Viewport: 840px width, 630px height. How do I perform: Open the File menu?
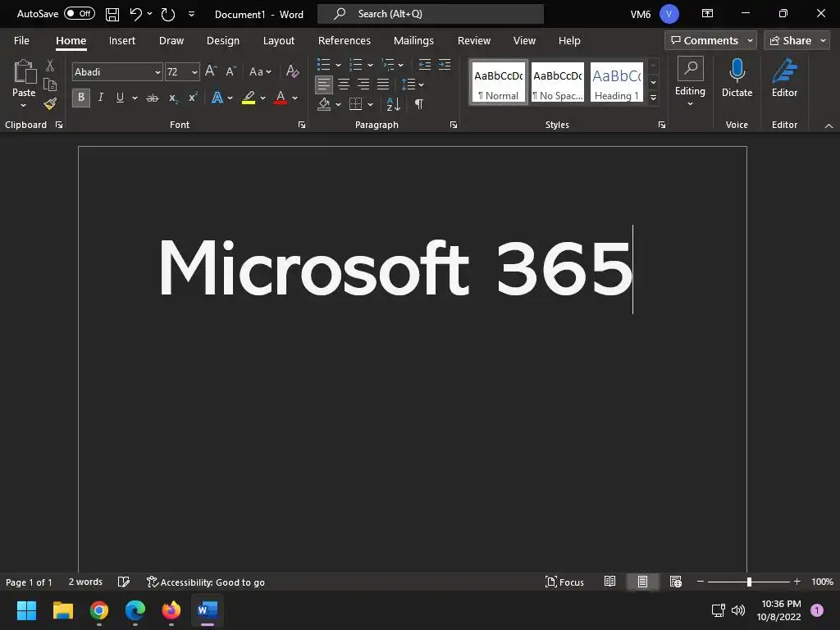(x=21, y=40)
